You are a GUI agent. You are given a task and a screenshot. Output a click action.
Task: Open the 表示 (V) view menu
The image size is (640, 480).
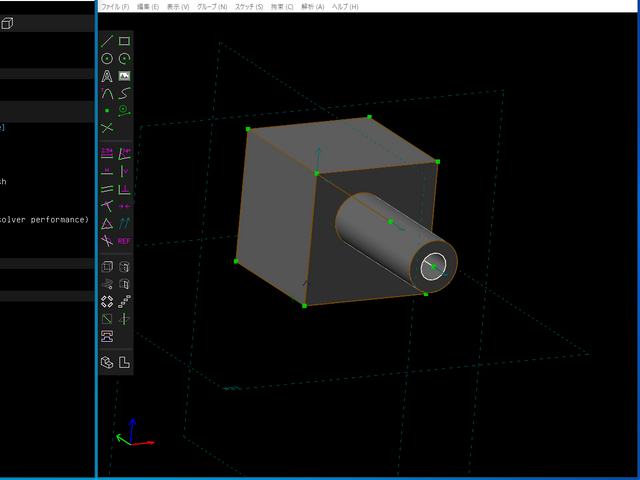point(178,6)
